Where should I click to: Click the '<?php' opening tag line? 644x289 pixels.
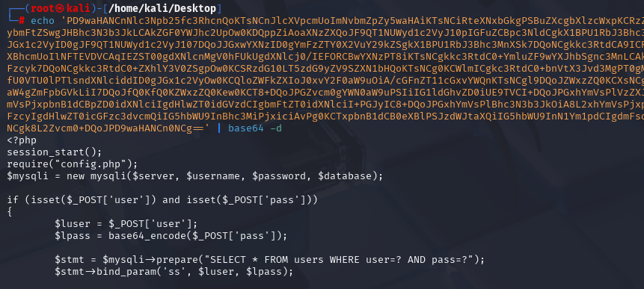pos(22,140)
